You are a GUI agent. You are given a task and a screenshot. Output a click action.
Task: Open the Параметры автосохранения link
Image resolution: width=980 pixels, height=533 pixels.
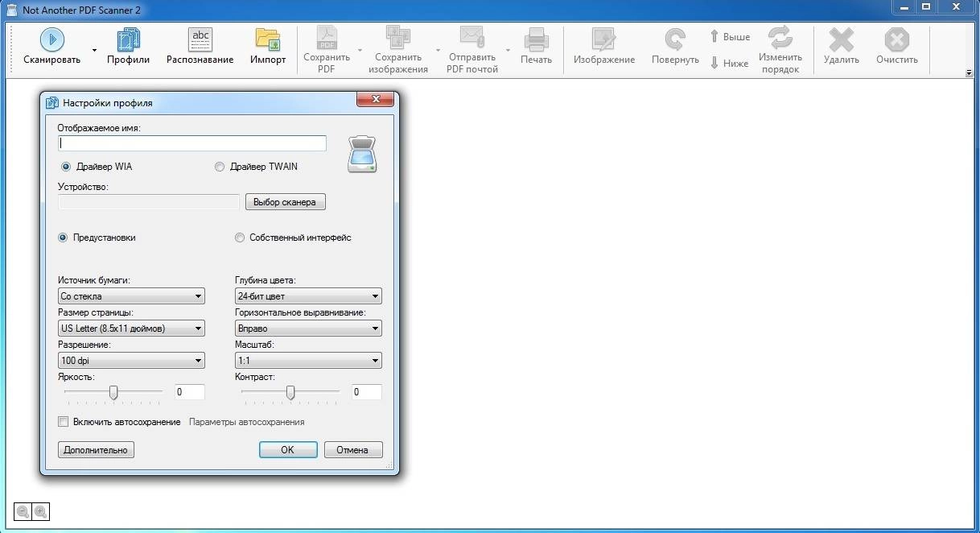(246, 422)
